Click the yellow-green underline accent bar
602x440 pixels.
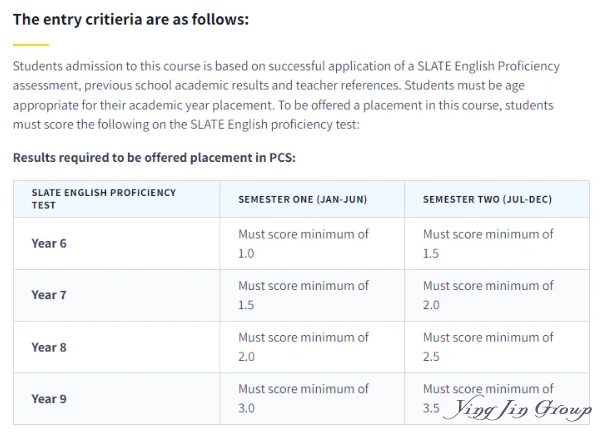(31, 45)
